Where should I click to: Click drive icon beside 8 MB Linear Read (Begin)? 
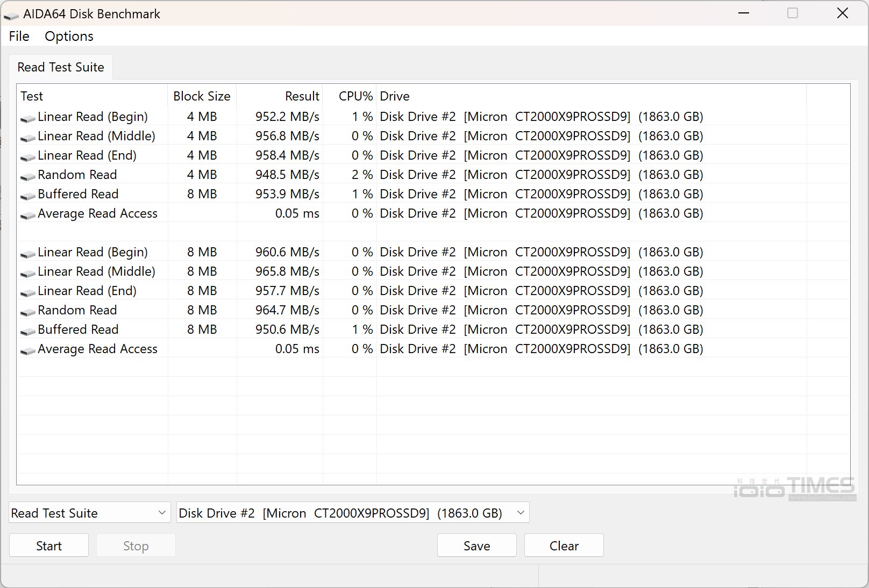[28, 254]
